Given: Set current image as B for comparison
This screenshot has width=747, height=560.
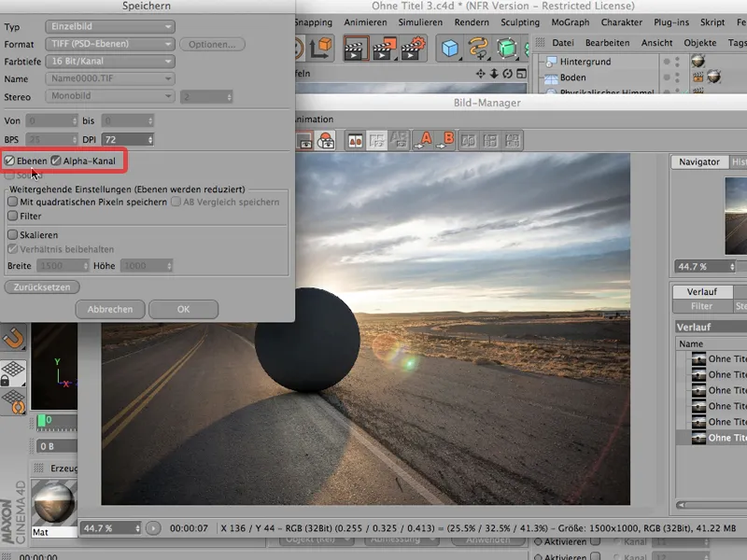Looking at the screenshot, I should point(446,140).
